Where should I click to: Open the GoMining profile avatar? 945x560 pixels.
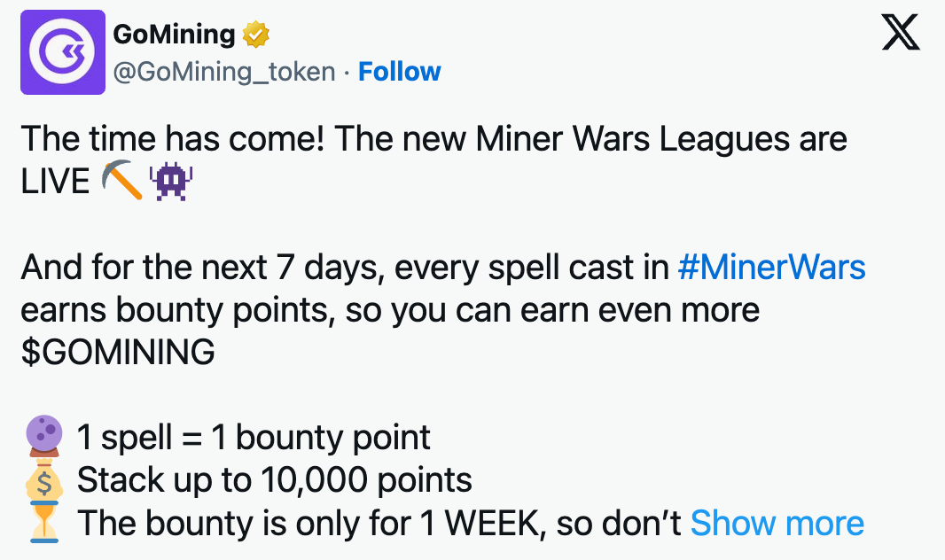pos(58,52)
